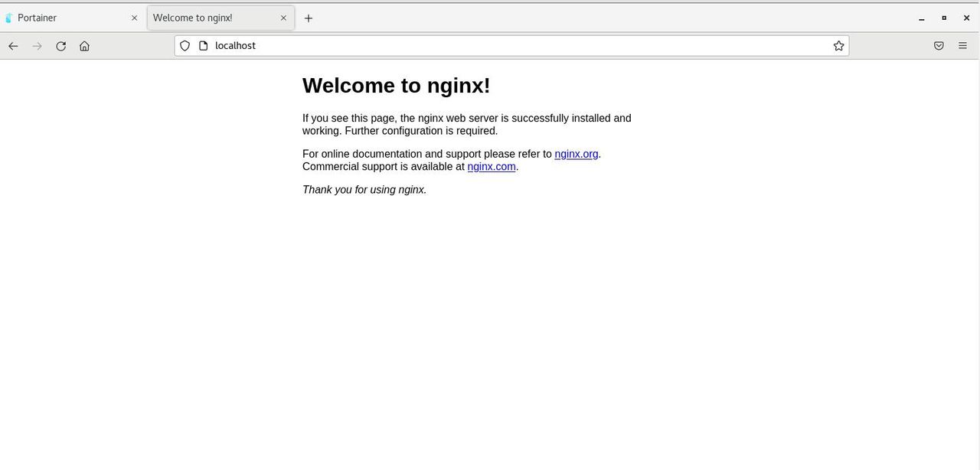980x470 pixels.
Task: Click 'Commercial support is available at' text
Action: tap(384, 166)
